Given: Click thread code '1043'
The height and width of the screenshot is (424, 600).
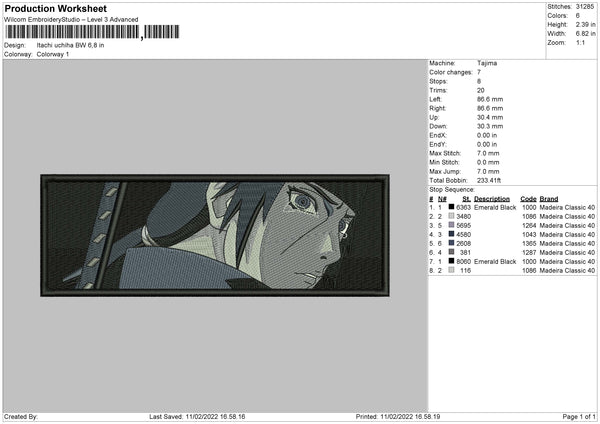Looking at the screenshot, I should pyautogui.click(x=529, y=235).
